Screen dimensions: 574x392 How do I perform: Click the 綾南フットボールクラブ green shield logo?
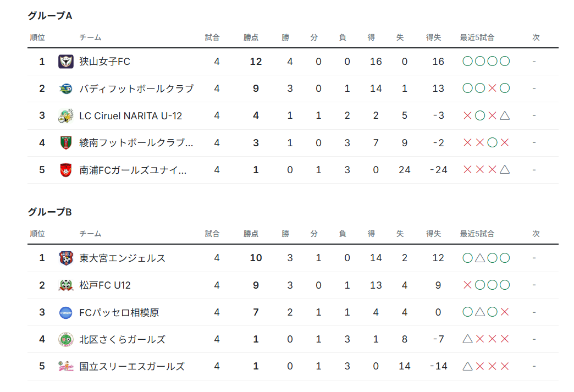click(x=66, y=143)
